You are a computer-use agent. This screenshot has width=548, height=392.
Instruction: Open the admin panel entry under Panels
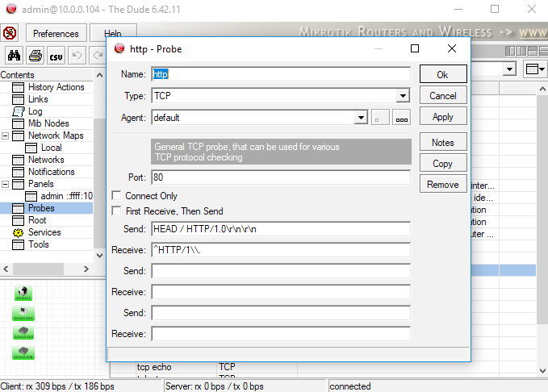(66, 196)
